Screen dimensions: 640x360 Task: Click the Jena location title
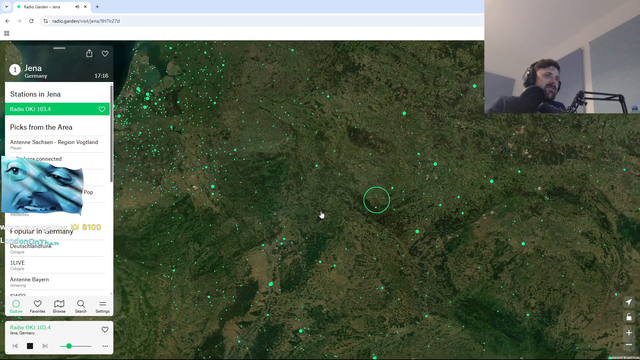click(33, 68)
